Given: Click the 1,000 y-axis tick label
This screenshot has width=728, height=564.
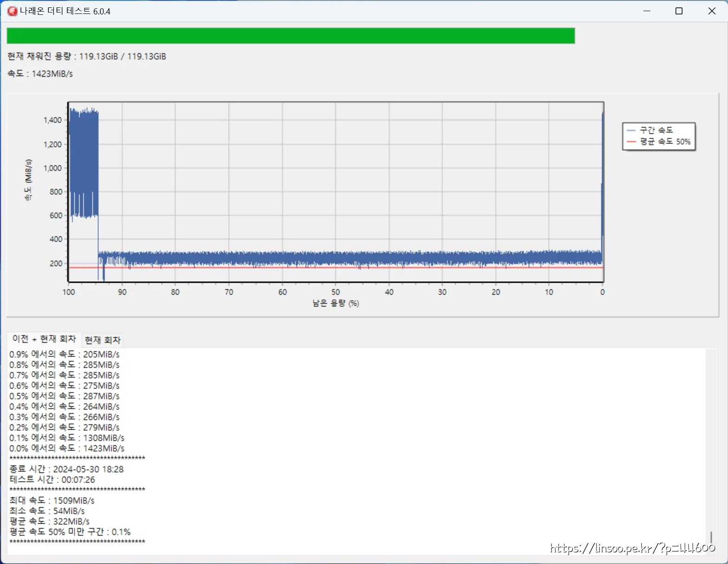Looking at the screenshot, I should (52, 168).
